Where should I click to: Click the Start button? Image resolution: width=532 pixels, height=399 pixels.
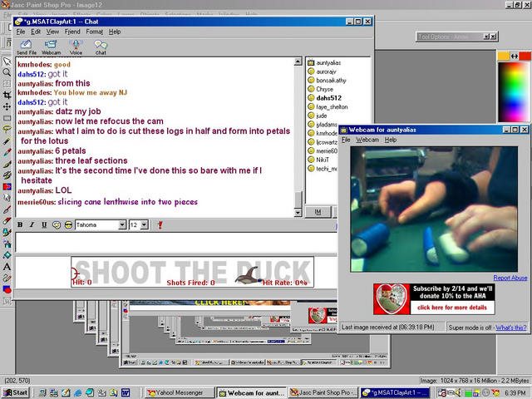click(16, 392)
